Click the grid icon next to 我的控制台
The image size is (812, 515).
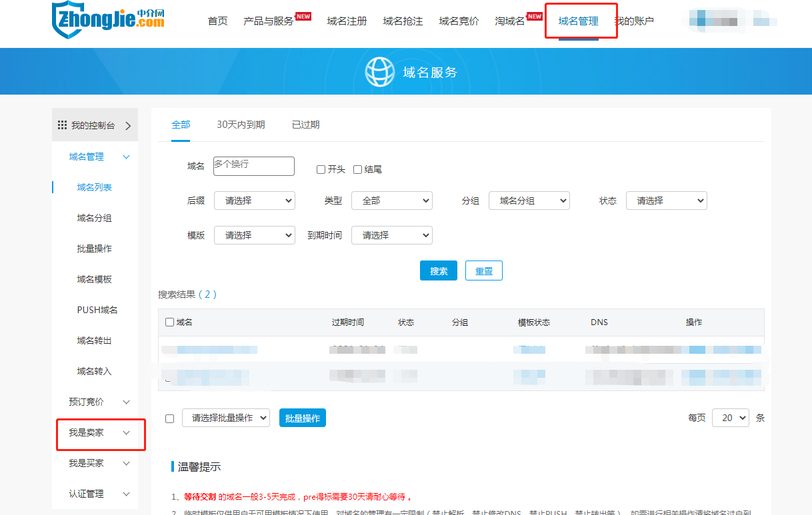(62, 125)
